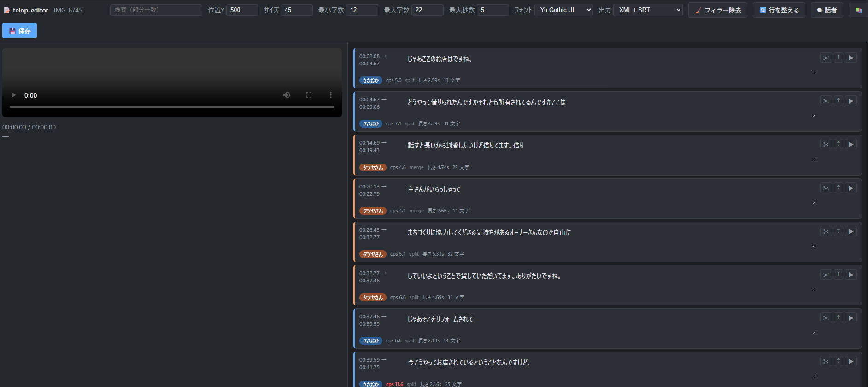
Task: Merge up the まちづくりに協力 row
Action: [x=839, y=231]
